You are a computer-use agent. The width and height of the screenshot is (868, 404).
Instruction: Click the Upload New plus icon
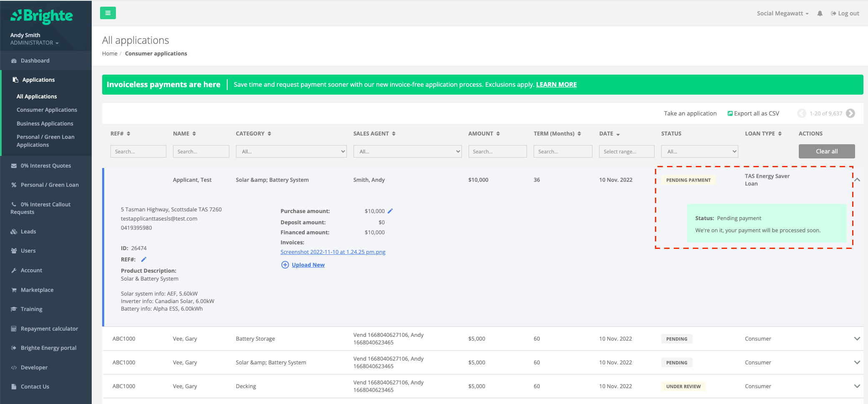(285, 265)
